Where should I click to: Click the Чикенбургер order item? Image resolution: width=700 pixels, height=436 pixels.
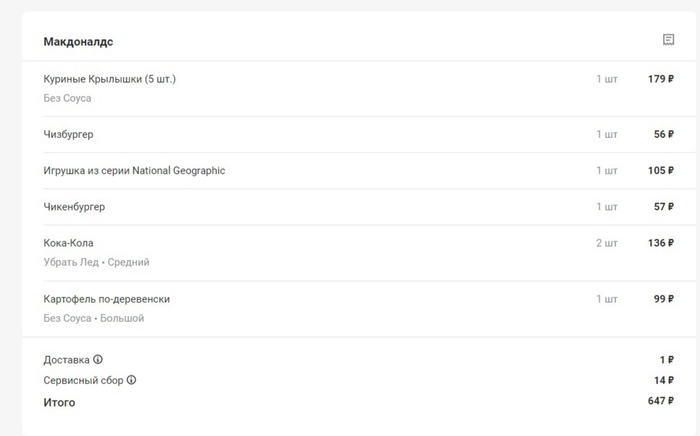pyautogui.click(x=74, y=207)
